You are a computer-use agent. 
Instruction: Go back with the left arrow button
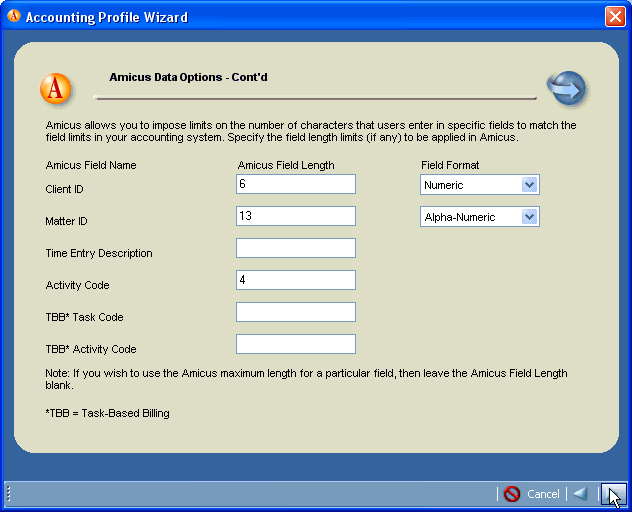tap(580, 494)
